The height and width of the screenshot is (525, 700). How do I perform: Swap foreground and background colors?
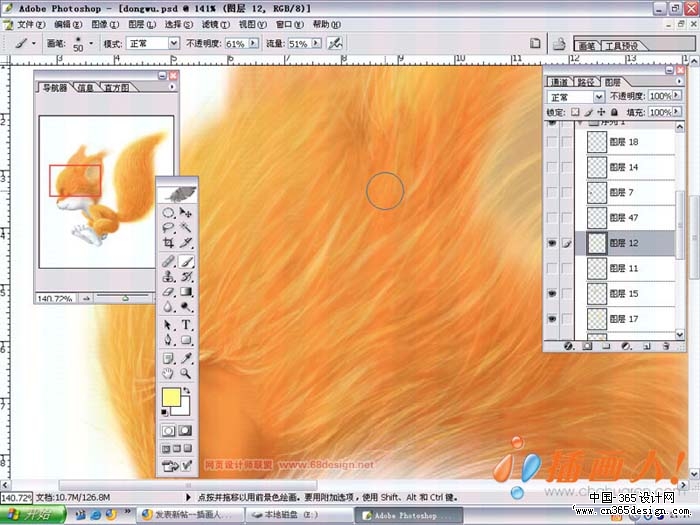[x=186, y=391]
